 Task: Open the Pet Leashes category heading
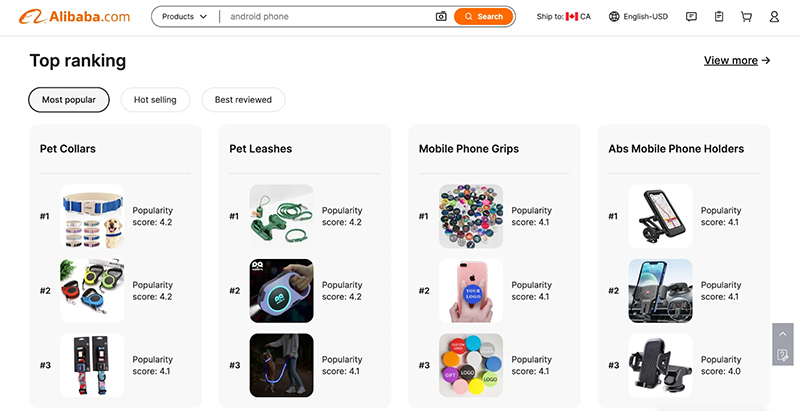click(261, 149)
